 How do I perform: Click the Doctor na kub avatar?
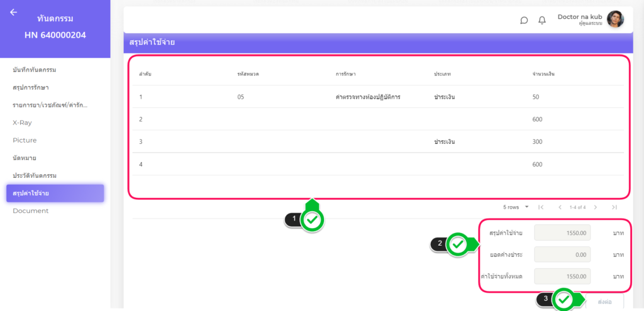tap(615, 19)
